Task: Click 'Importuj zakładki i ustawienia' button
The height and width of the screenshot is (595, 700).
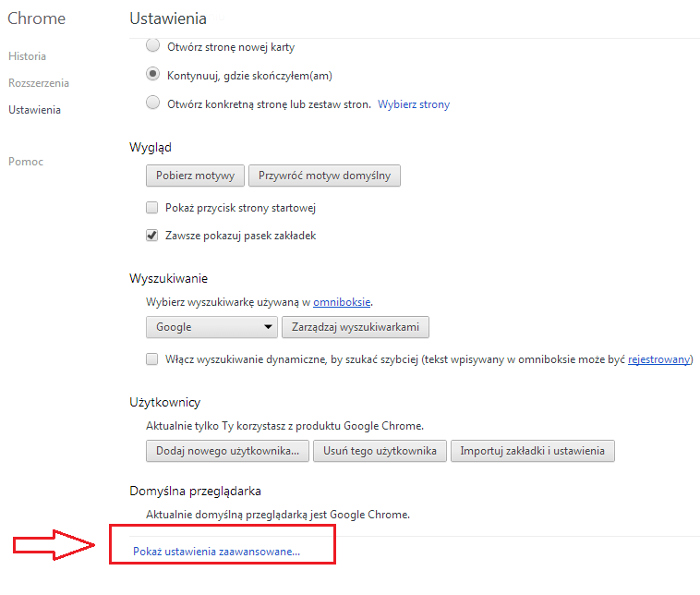Action: 532,451
